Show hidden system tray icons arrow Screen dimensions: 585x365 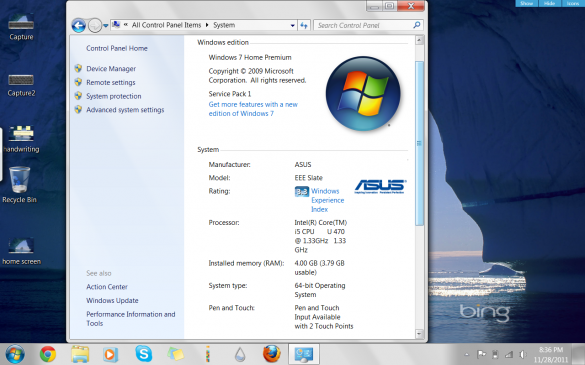(466, 355)
